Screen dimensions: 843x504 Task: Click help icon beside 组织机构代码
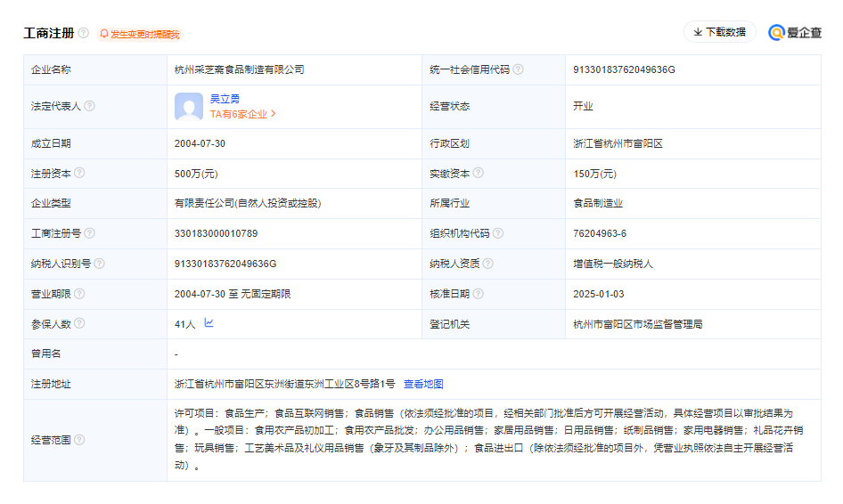[x=498, y=233]
